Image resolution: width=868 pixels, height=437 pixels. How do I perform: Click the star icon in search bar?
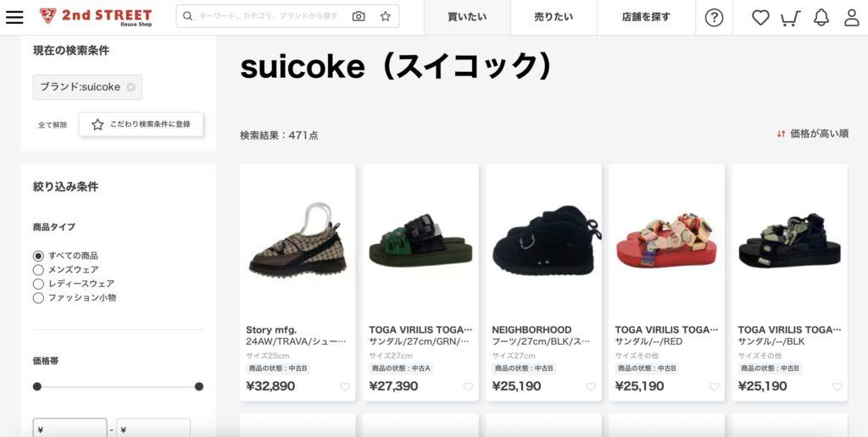coord(386,17)
